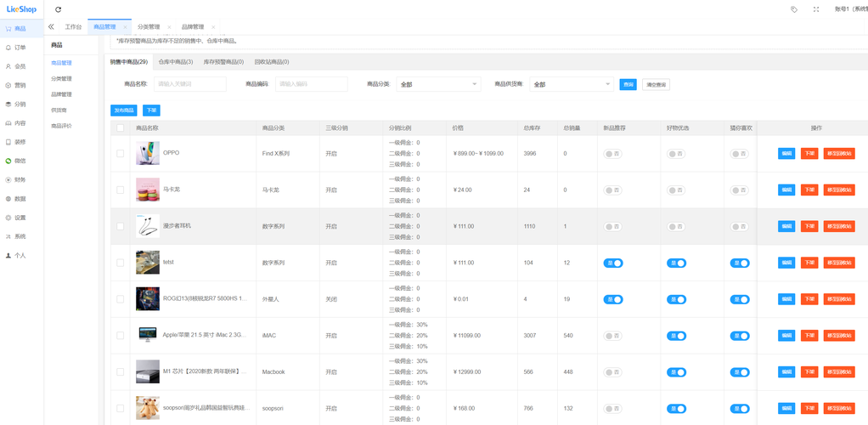Image resolution: width=868 pixels, height=425 pixels.
Task: Toggle fullscreen icon in top right
Action: pos(815,9)
